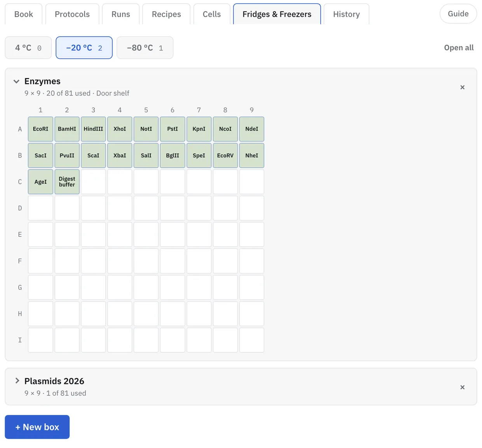This screenshot has width=482, height=448.
Task: Select the AgeI tube
Action: 40,182
